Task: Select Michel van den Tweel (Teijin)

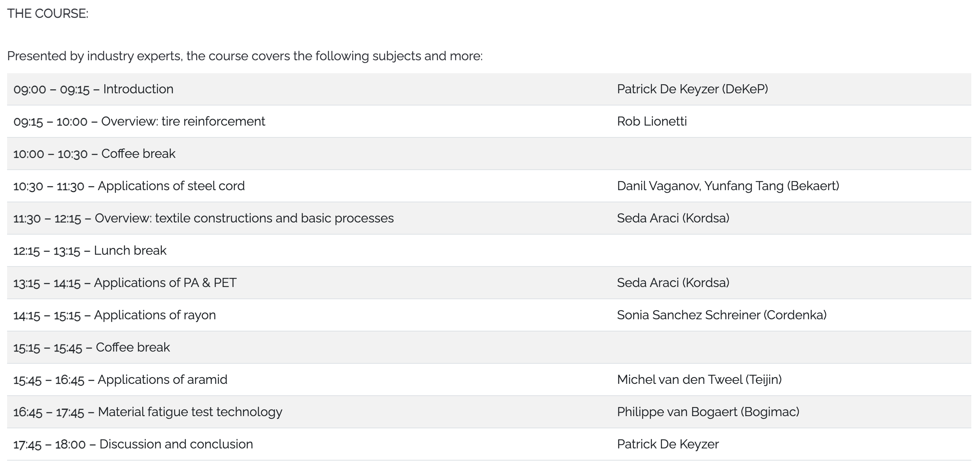Action: coord(699,380)
